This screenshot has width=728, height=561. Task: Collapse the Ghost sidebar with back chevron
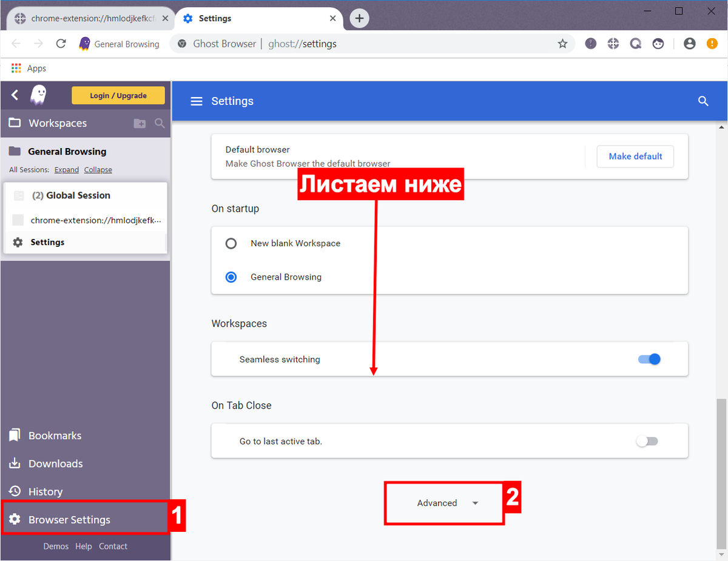tap(15, 95)
